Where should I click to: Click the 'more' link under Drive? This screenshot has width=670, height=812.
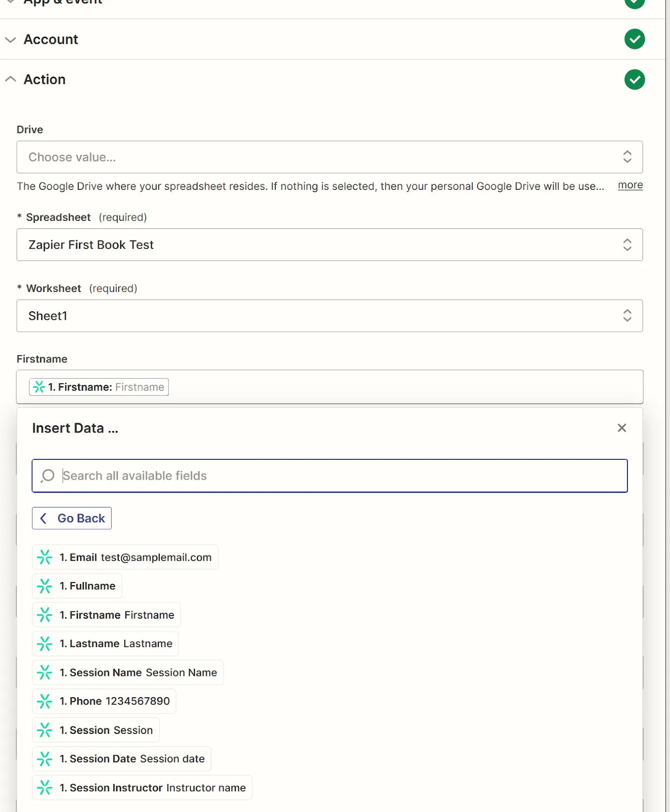tap(630, 185)
